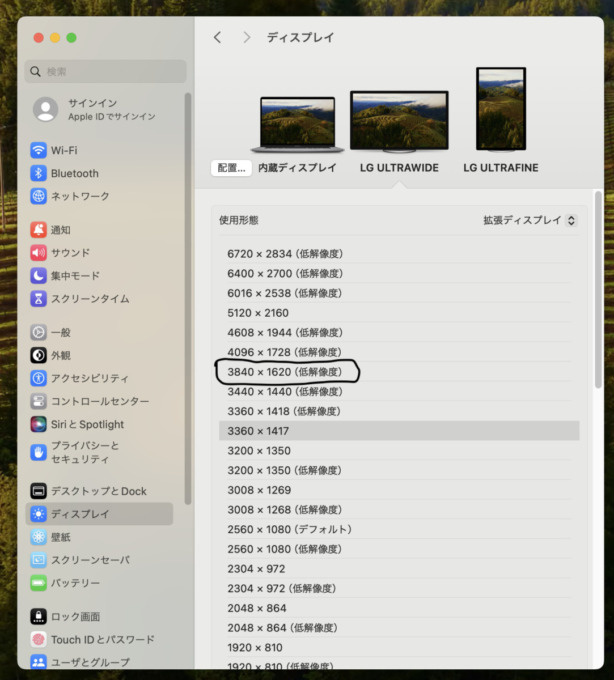
Task: Open ネットワーク globe icon
Action: (38, 196)
